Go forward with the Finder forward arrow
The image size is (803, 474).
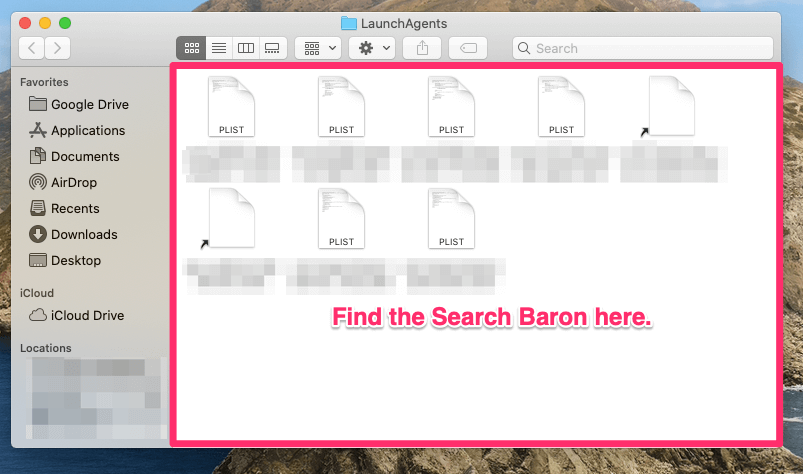point(57,48)
